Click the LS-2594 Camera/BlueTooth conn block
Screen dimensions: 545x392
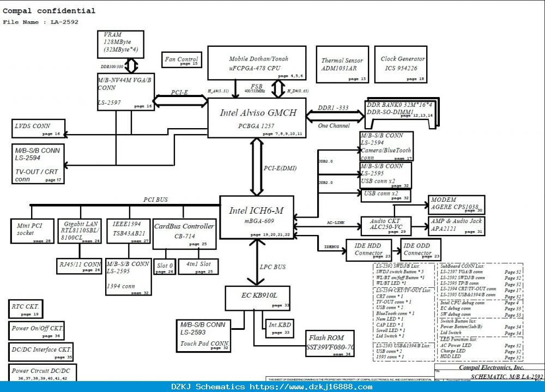click(x=386, y=146)
